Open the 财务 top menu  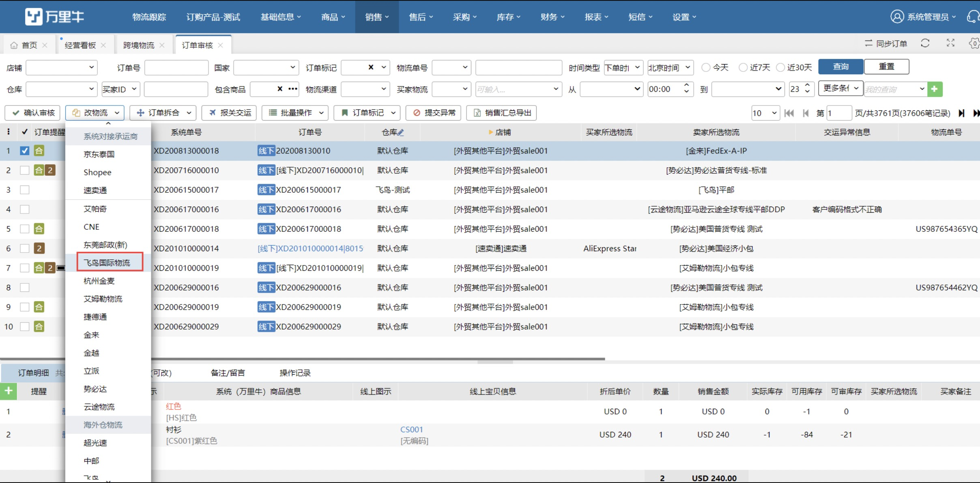552,17
